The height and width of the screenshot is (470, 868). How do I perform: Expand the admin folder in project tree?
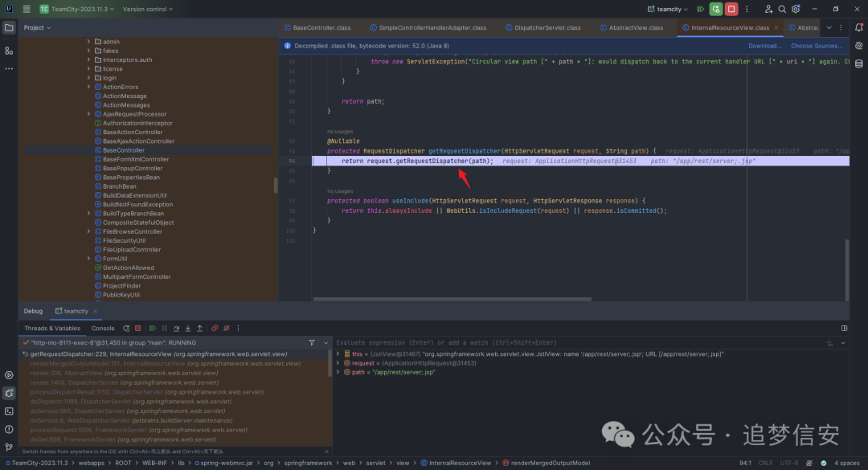(89, 41)
